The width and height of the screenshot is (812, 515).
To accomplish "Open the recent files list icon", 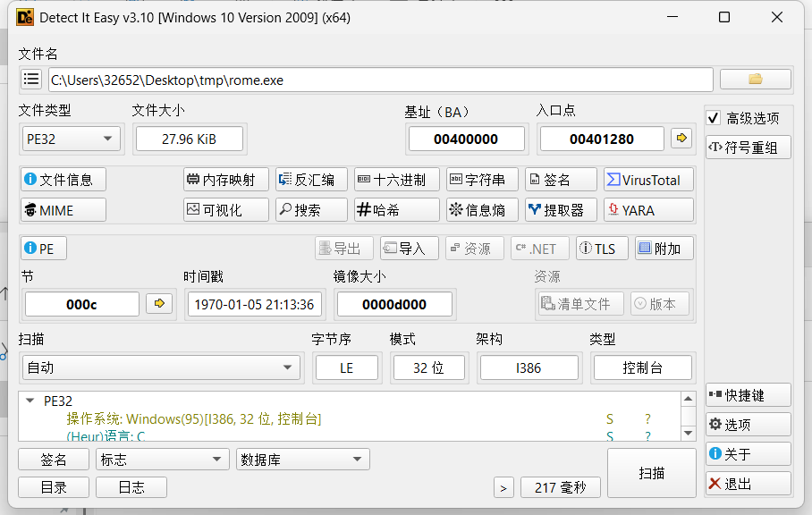I will click(31, 80).
